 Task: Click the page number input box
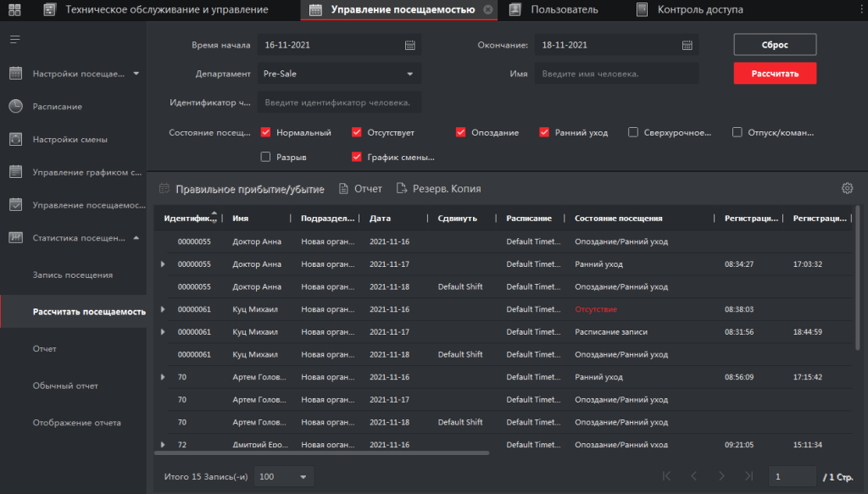point(792,476)
